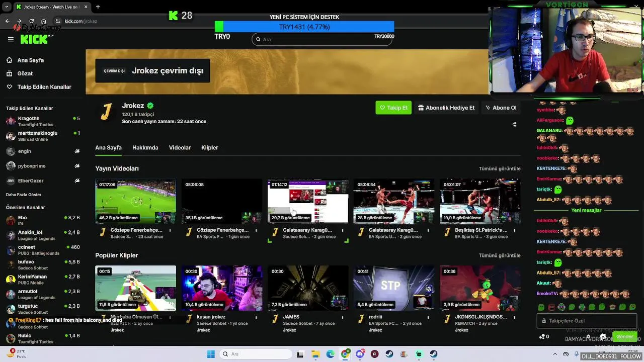Click the Abone Ol subscribe button
This screenshot has height=362, width=644.
coord(501,108)
